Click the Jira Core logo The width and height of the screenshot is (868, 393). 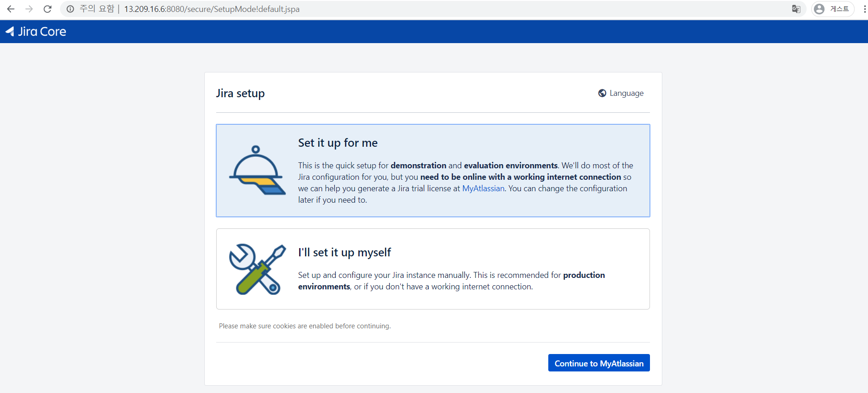coord(36,31)
